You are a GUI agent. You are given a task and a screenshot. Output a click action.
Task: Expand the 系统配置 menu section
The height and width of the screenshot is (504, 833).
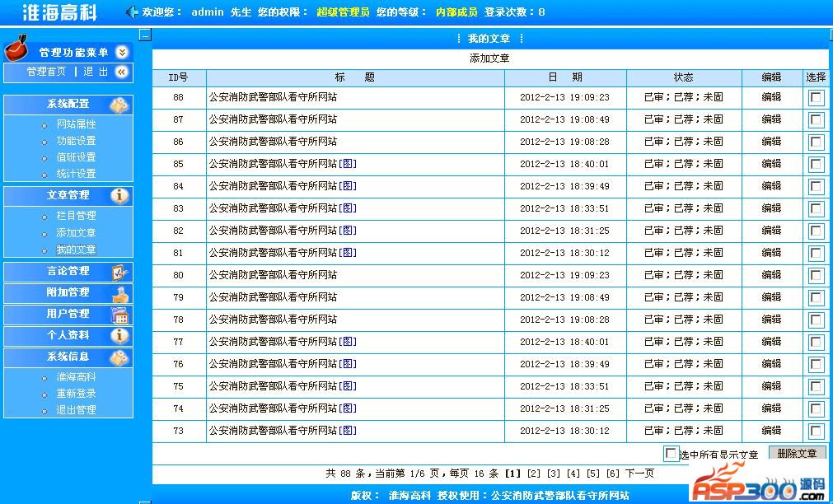(x=68, y=105)
